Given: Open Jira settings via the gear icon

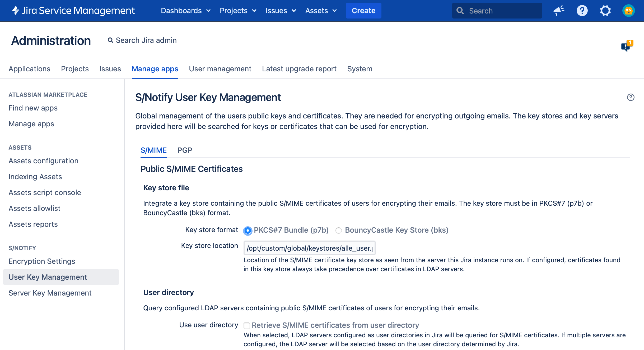Looking at the screenshot, I should point(606,11).
